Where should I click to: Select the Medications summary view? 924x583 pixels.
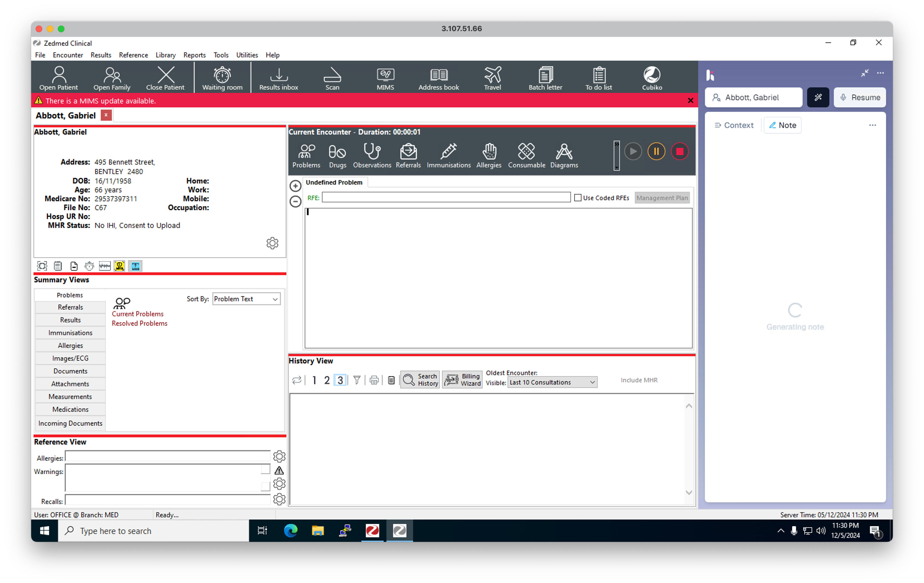pyautogui.click(x=70, y=409)
